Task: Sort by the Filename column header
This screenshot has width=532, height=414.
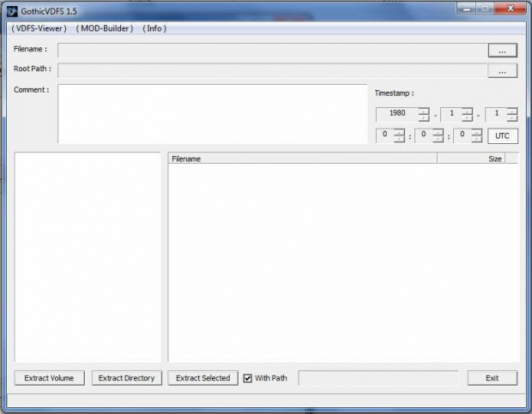Action: (302, 159)
